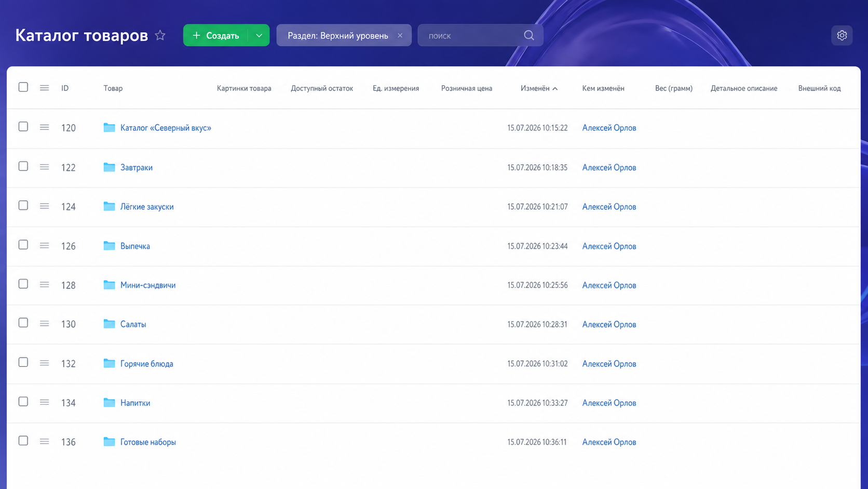Open row menu for Каталог «Северный вкус»
Image resolution: width=868 pixels, height=489 pixels.
coord(44,127)
